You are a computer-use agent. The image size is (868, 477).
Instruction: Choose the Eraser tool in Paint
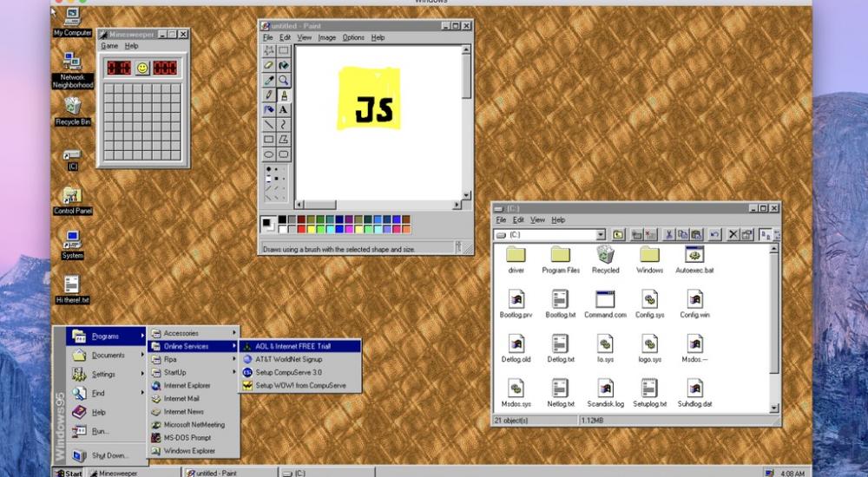(268, 65)
